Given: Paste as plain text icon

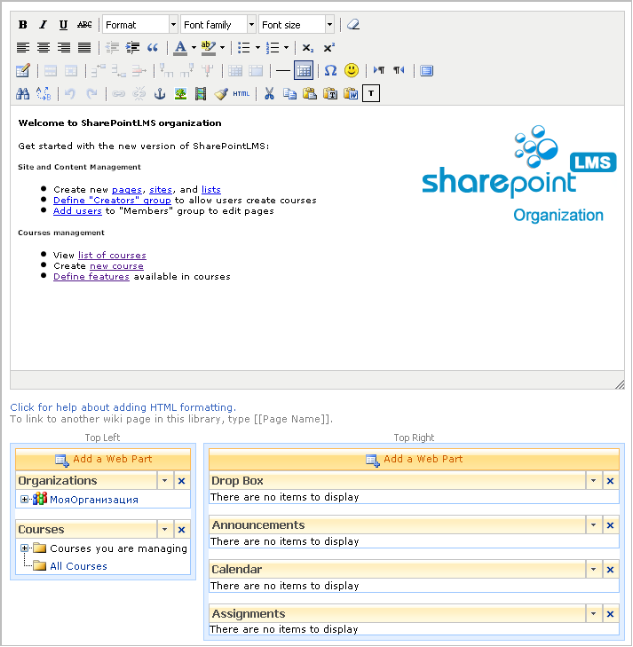Looking at the screenshot, I should [331, 94].
